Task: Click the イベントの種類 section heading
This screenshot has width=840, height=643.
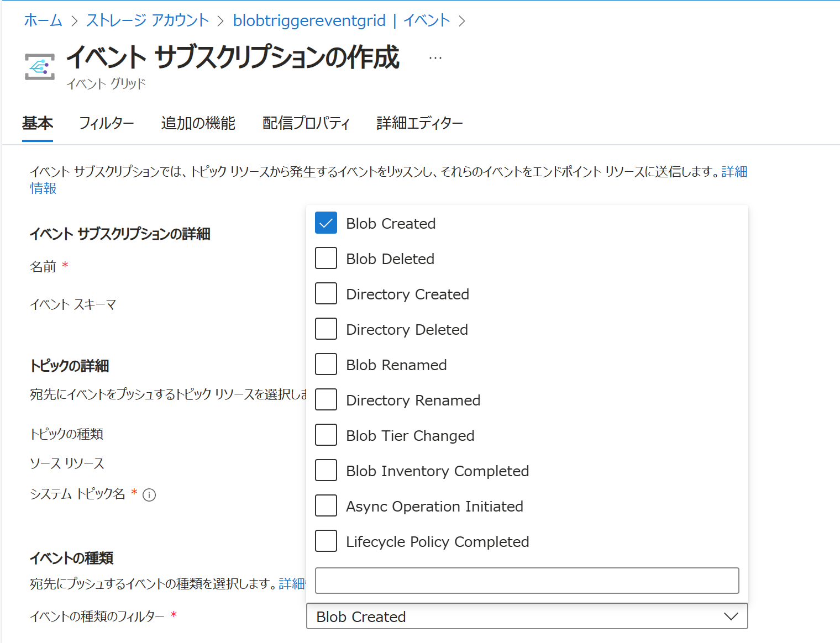Action: click(x=71, y=558)
